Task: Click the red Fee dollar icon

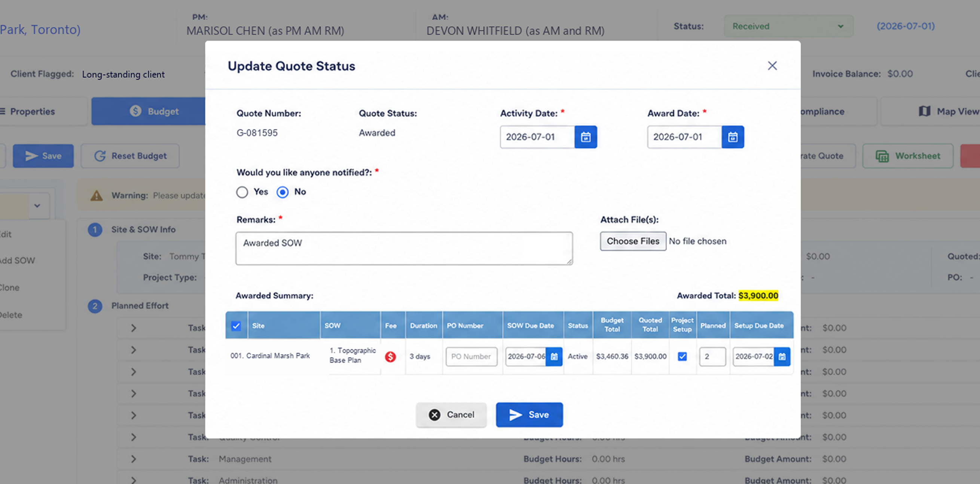Action: [x=390, y=356]
